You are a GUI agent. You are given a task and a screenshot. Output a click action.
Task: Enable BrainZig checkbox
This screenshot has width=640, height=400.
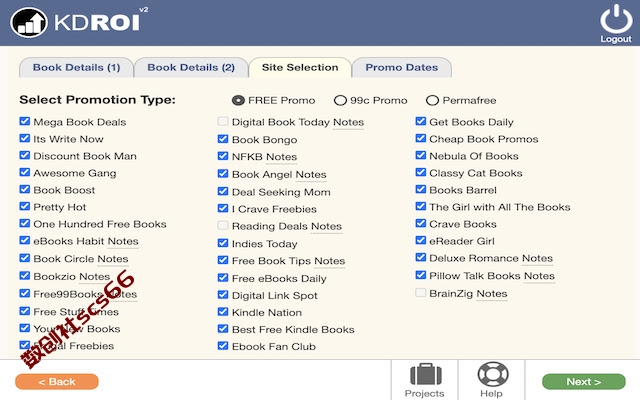point(421,293)
